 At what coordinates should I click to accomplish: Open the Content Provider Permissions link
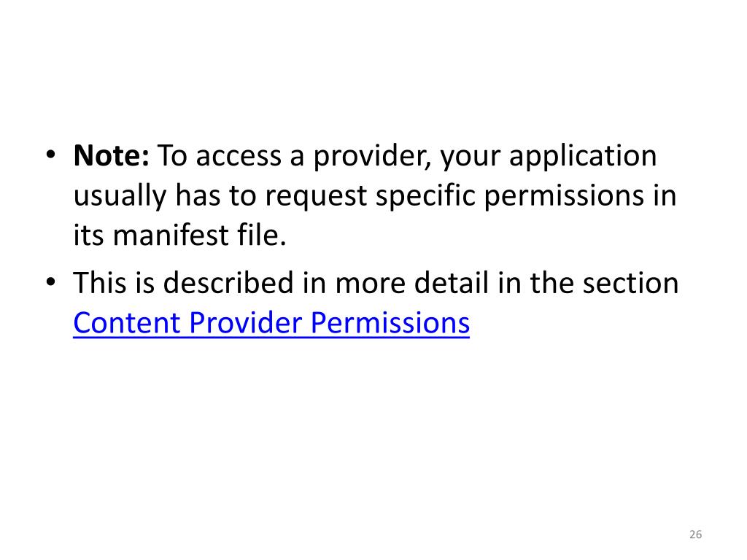coord(271,323)
